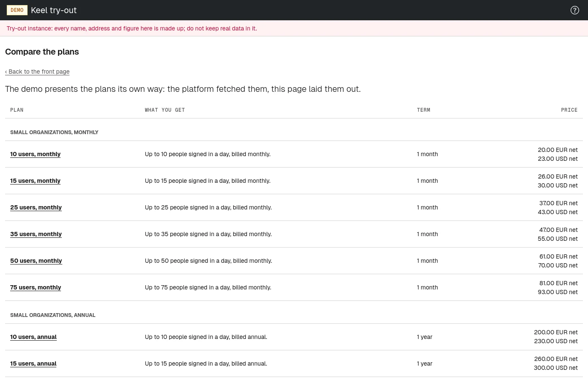Image resolution: width=588 pixels, height=380 pixels.
Task: Click the 81.00 EUR net price
Action: click(558, 283)
